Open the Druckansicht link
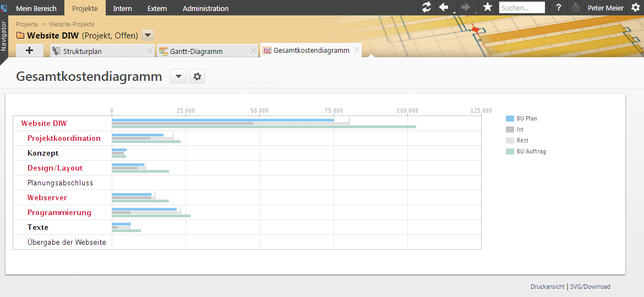Screen dimensions: 644x297 coord(548,287)
